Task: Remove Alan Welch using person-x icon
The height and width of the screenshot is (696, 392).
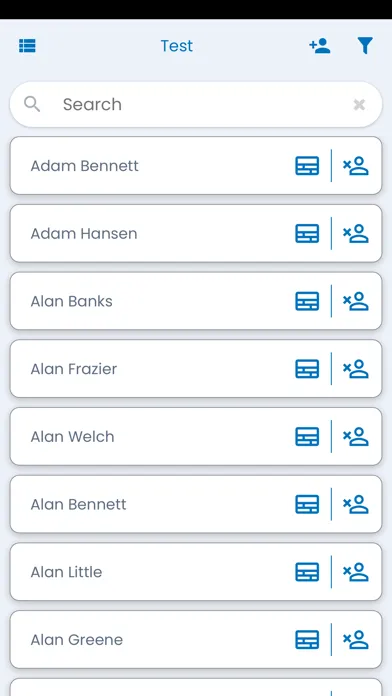Action: pyautogui.click(x=356, y=436)
